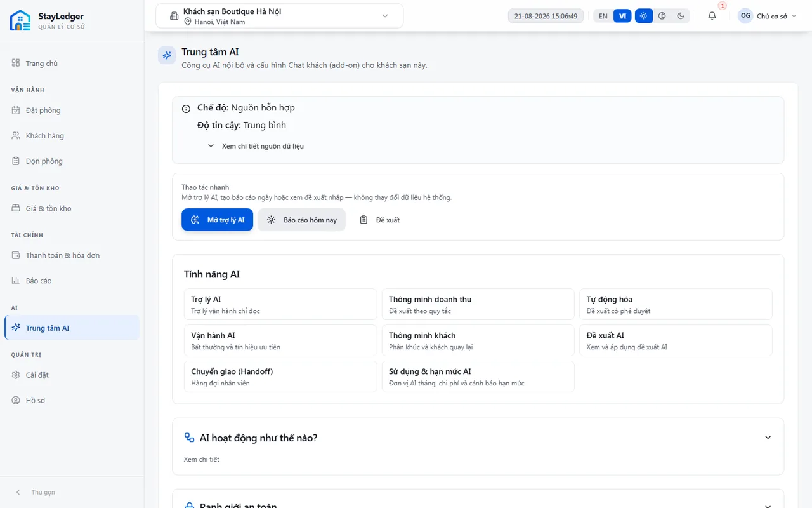Switch language to VI

[x=622, y=16]
